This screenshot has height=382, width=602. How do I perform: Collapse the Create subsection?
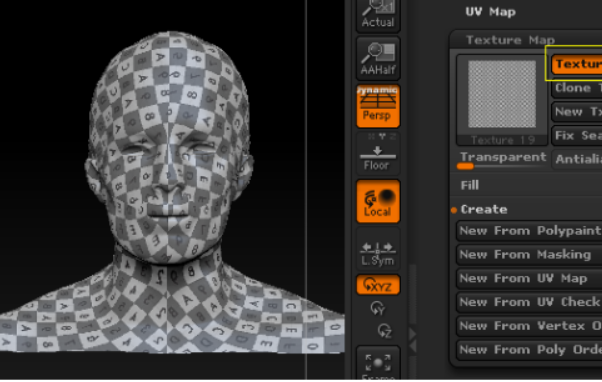pos(484,210)
